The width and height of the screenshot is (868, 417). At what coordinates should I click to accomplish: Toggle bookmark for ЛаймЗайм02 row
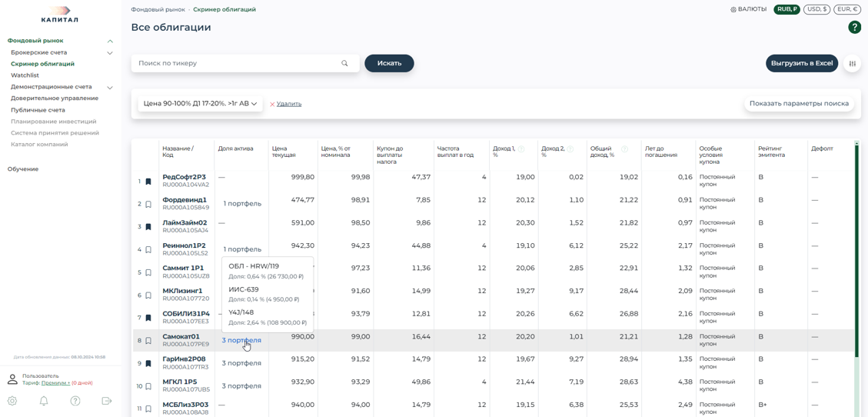148,226
